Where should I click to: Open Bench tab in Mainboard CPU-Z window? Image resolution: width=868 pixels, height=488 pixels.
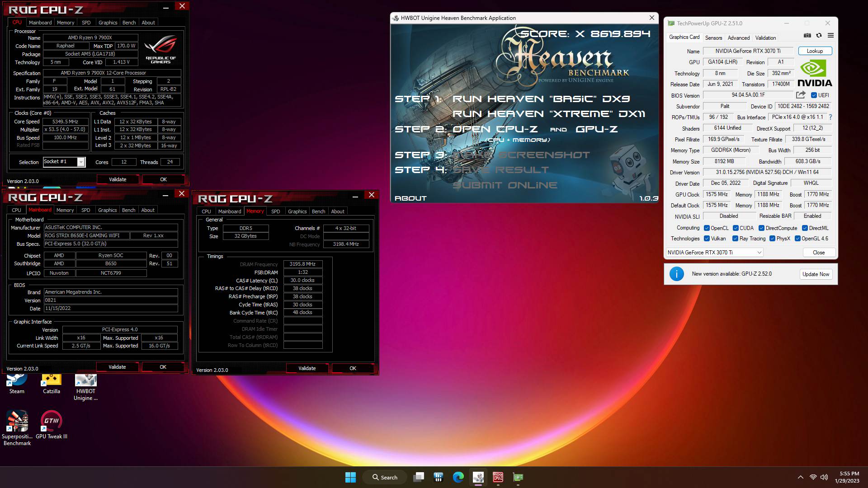click(x=128, y=210)
